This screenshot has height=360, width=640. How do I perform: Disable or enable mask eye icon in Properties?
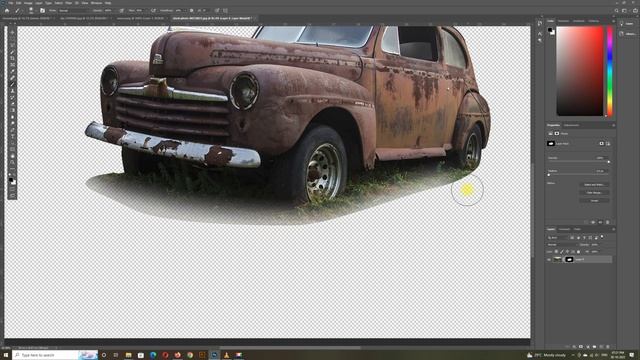click(x=600, y=222)
